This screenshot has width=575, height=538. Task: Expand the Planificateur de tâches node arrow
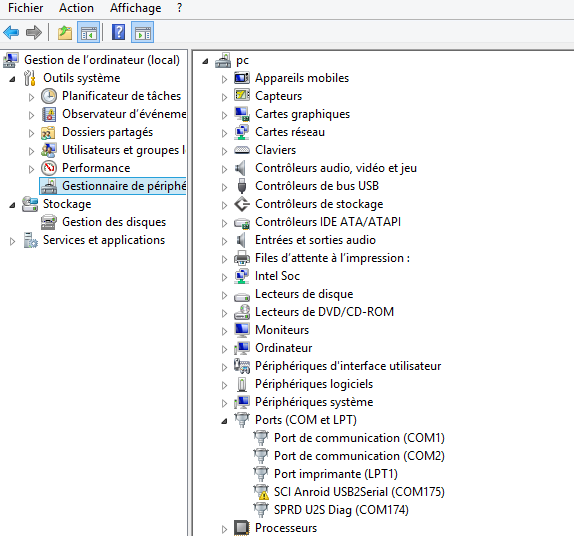pos(32,97)
